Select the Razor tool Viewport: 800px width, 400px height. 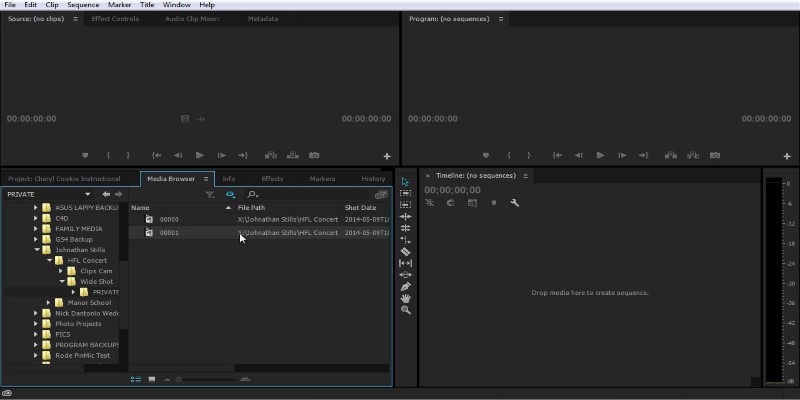(x=406, y=252)
